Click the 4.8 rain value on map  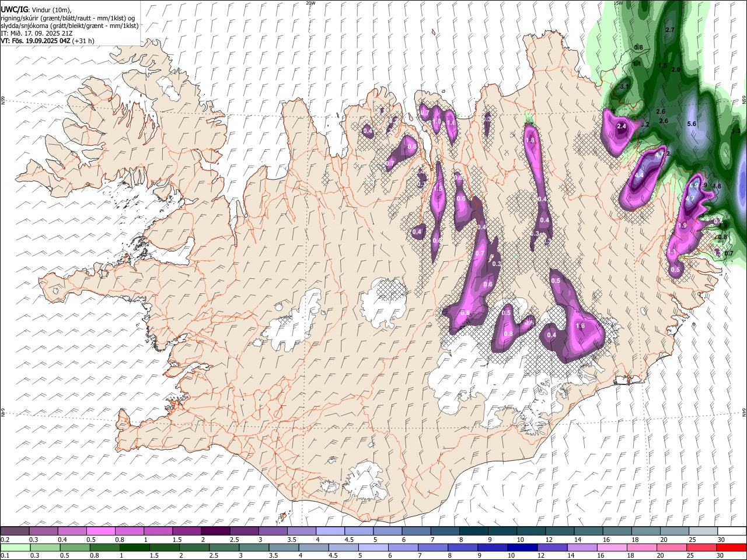point(717,187)
